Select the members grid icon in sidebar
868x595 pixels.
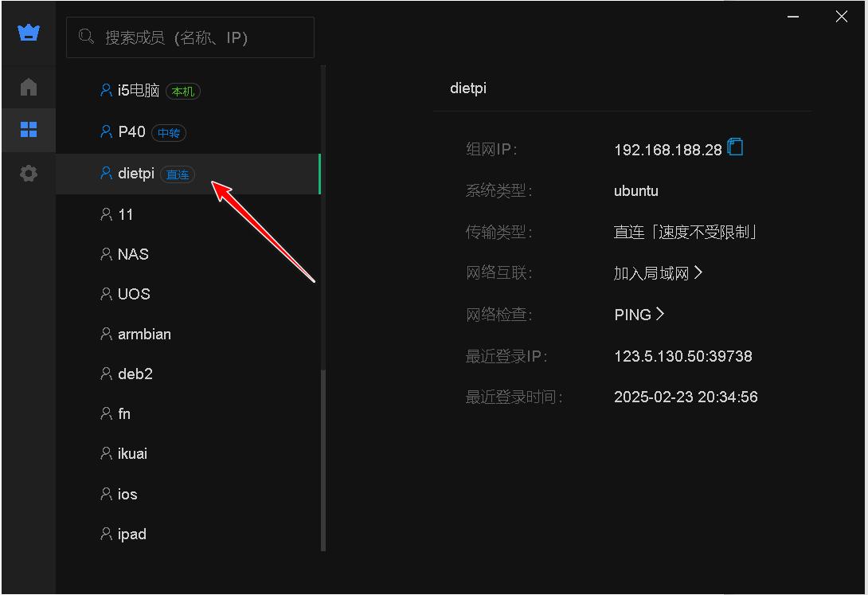28,130
